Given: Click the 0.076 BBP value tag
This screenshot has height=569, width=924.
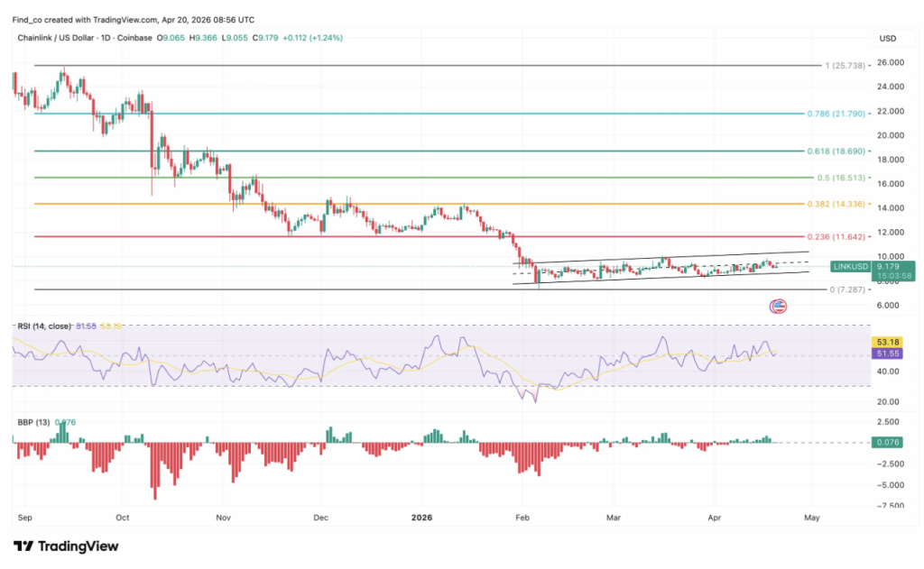Looking at the screenshot, I should (889, 442).
